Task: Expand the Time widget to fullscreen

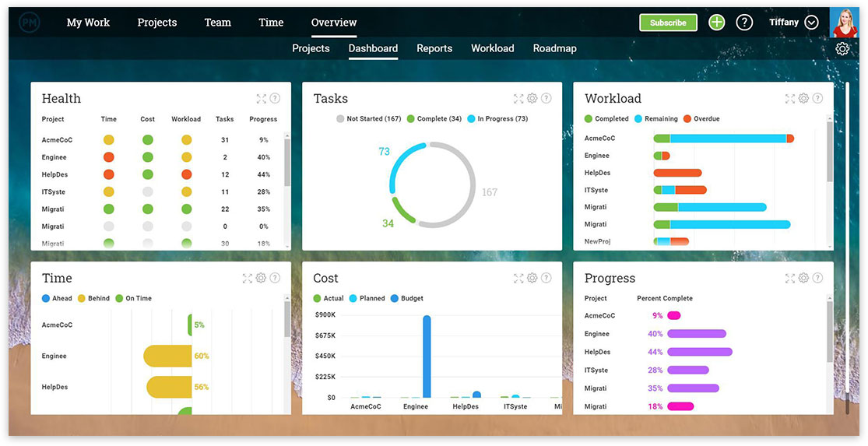Action: 248,279
